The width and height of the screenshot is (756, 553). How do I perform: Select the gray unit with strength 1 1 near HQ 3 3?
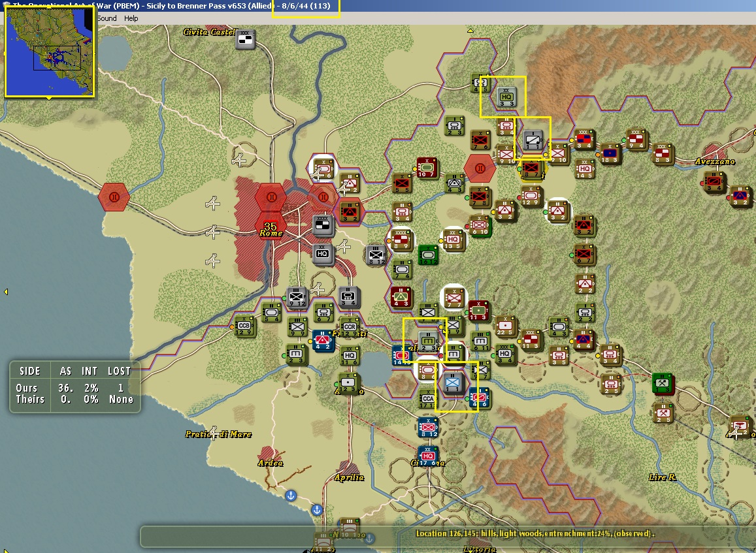pyautogui.click(x=533, y=140)
